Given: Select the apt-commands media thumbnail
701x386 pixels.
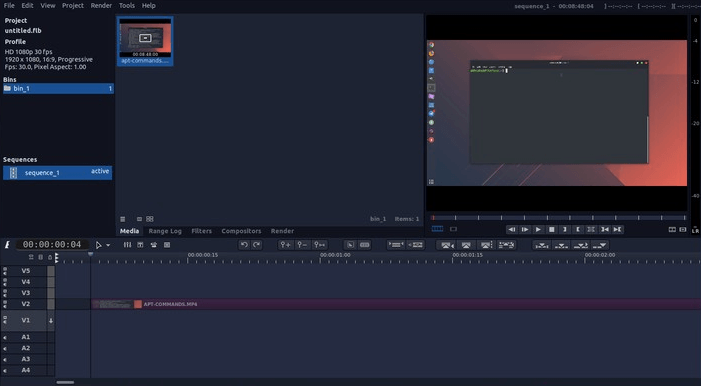Looking at the screenshot, I should coord(145,41).
